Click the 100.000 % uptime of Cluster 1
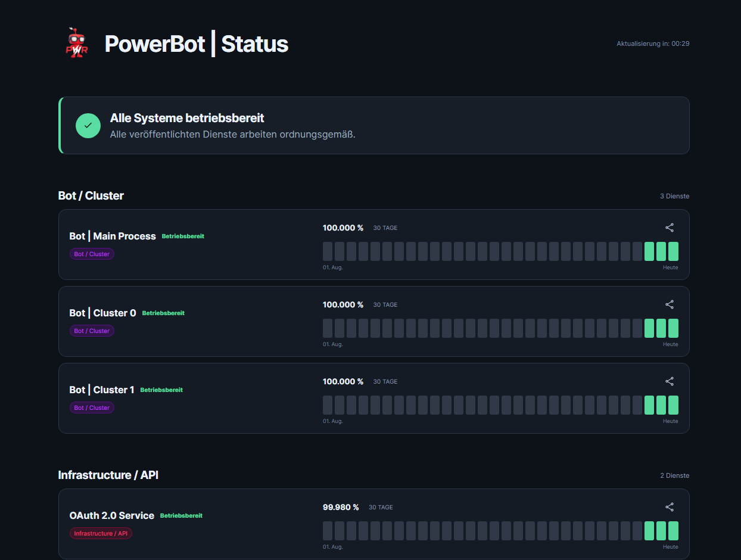This screenshot has width=741, height=560. [343, 381]
